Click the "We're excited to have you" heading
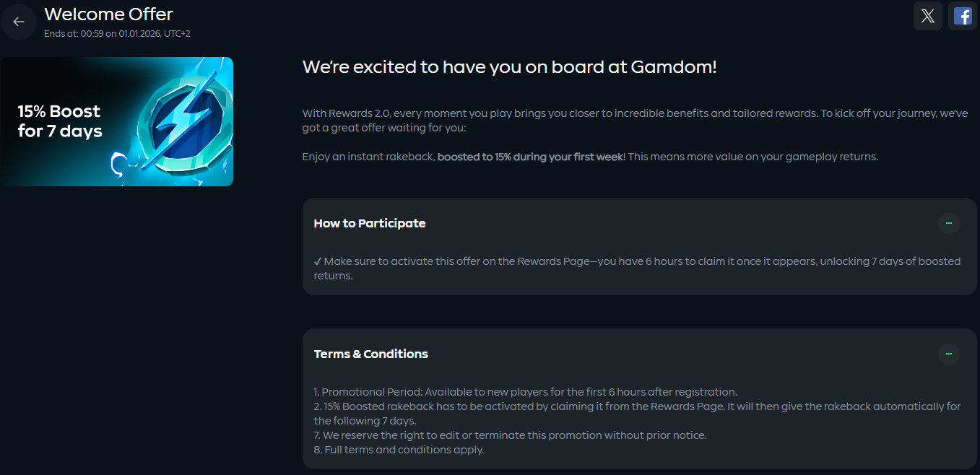 509,67
